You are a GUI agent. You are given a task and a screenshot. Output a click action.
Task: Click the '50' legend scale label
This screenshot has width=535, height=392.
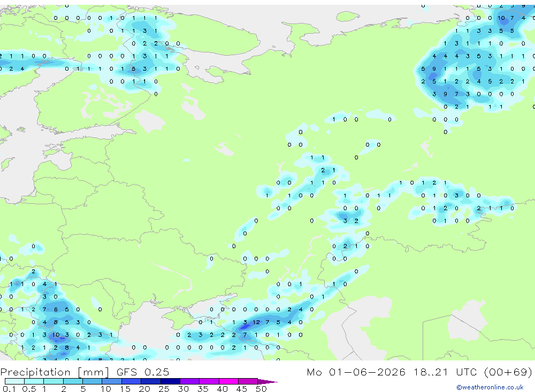261,389
